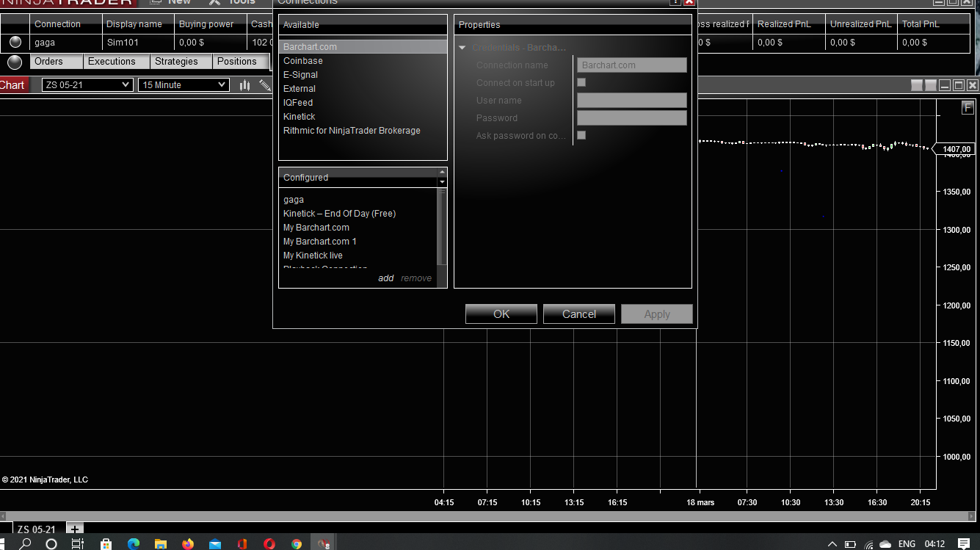Click the add link under Configured

386,278
